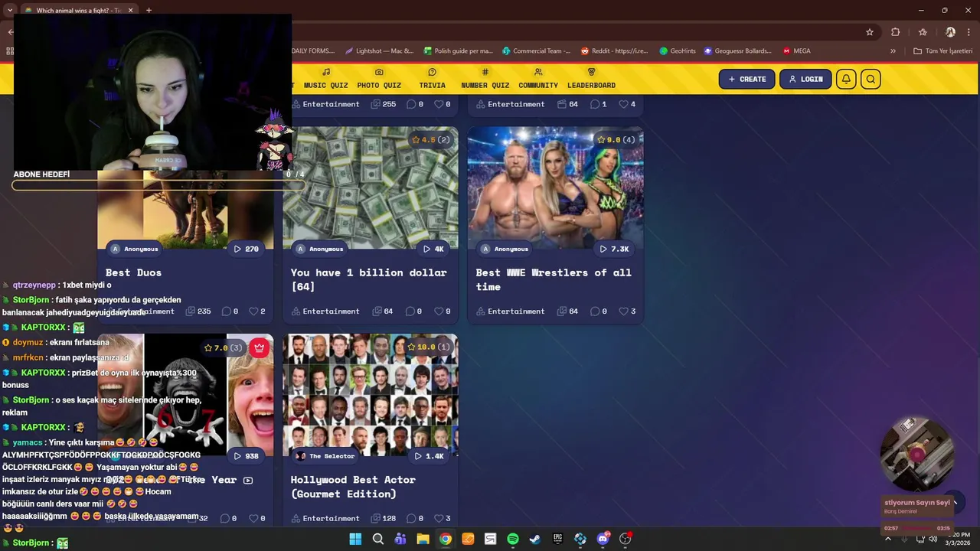Open comments on 1 billion dollar quiz
The height and width of the screenshot is (551, 980).
click(x=410, y=311)
